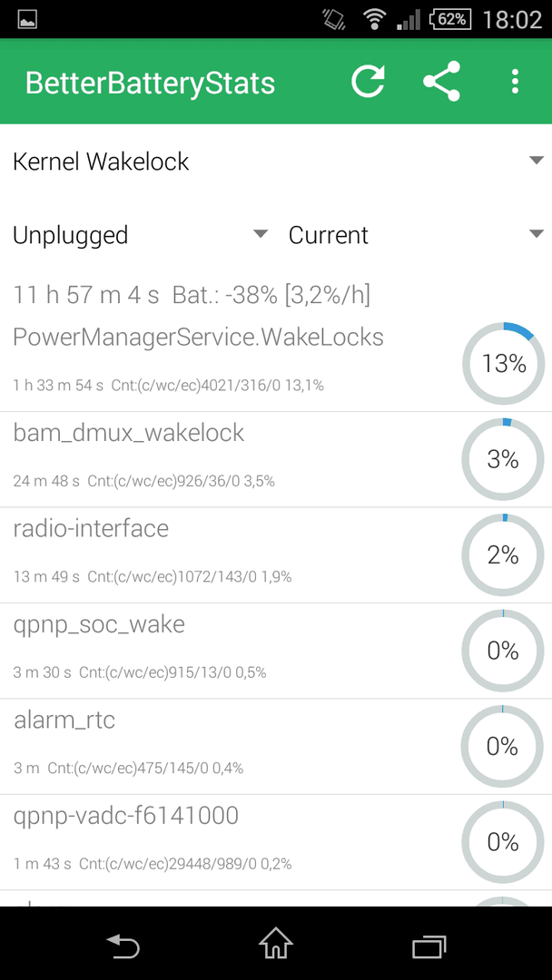The image size is (552, 980).
Task: Open the three-dot overflow menu
Action: [x=515, y=82]
